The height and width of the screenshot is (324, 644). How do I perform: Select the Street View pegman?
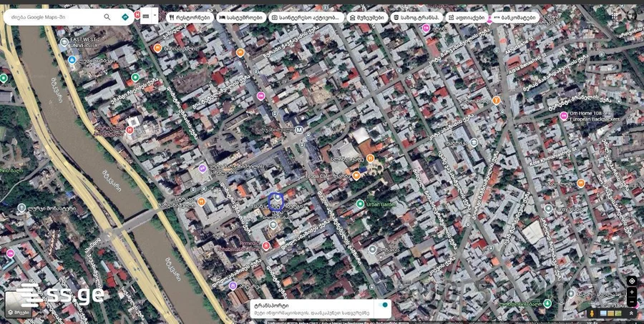point(592,313)
